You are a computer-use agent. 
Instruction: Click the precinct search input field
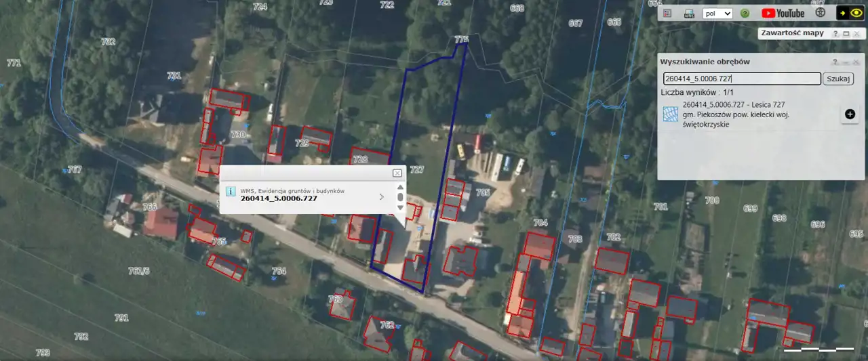[741, 79]
